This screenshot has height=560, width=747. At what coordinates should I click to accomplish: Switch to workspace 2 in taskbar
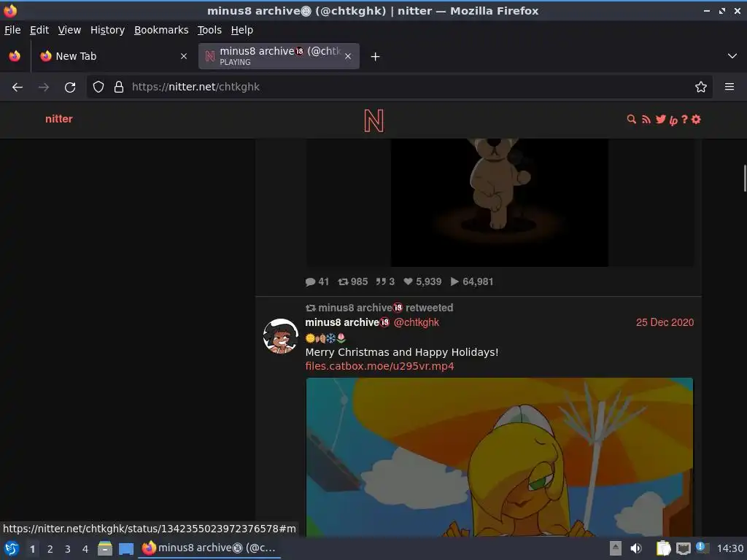[50, 549]
